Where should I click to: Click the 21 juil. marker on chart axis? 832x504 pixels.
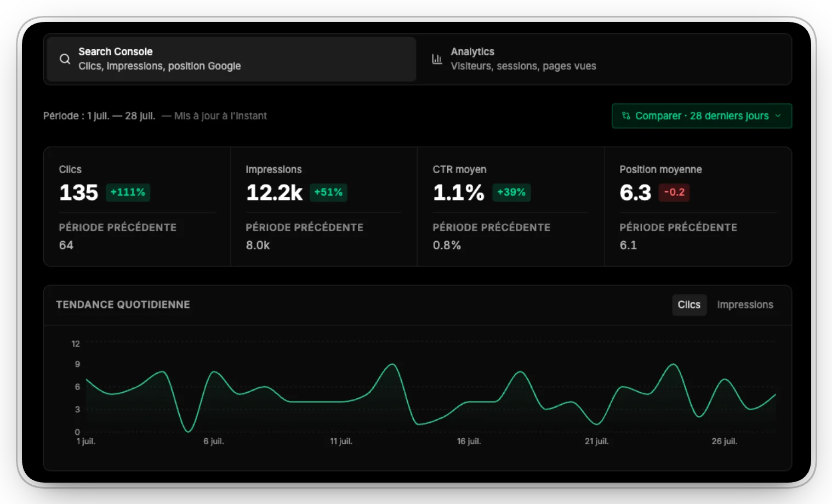click(596, 441)
